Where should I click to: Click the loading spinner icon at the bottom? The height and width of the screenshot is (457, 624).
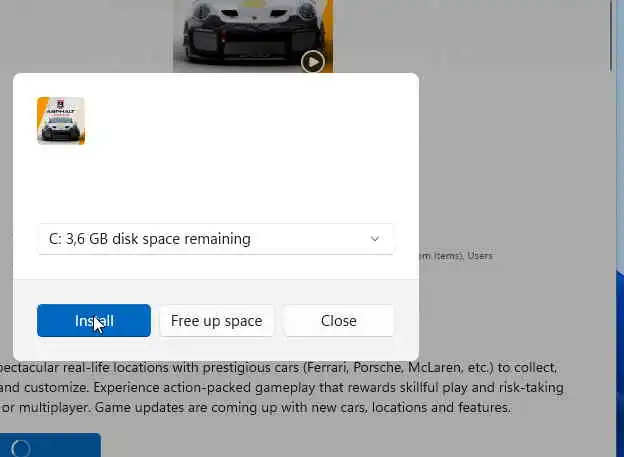[x=21, y=449]
